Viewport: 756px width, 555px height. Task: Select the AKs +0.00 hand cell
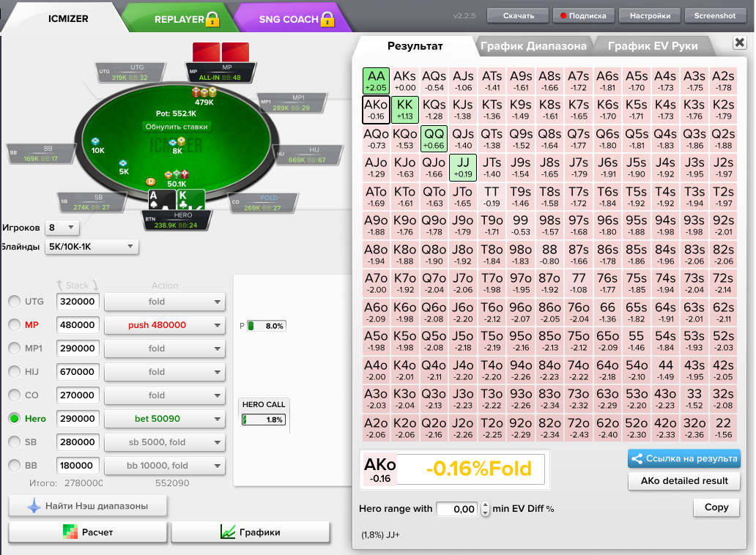405,81
